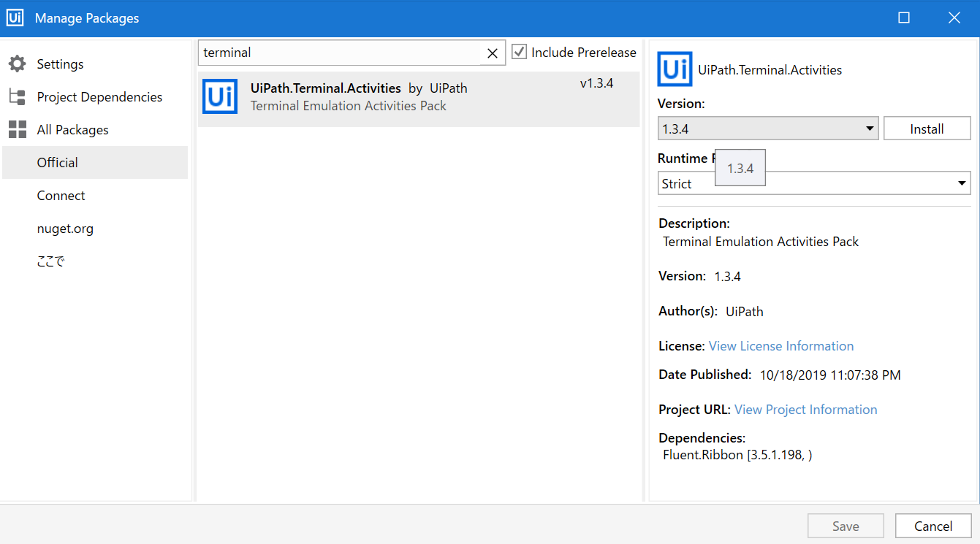980x544 pixels.
Task: Select the Official package feed
Action: [x=95, y=162]
